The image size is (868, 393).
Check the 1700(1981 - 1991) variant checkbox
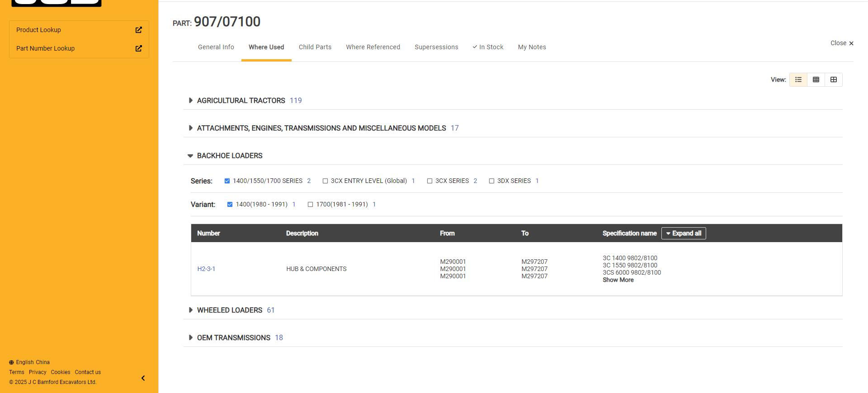coord(311,205)
